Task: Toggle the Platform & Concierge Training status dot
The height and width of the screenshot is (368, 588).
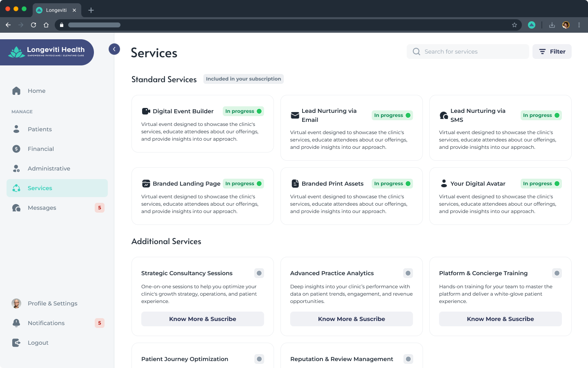Action: tap(557, 273)
